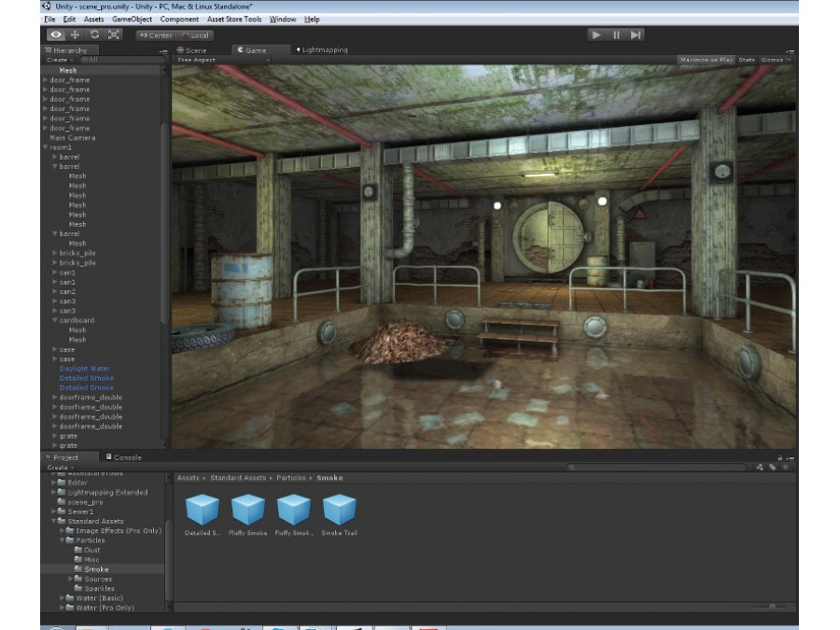Collapse the room1 hierarchy node
The height and width of the screenshot is (630, 840).
point(46,147)
